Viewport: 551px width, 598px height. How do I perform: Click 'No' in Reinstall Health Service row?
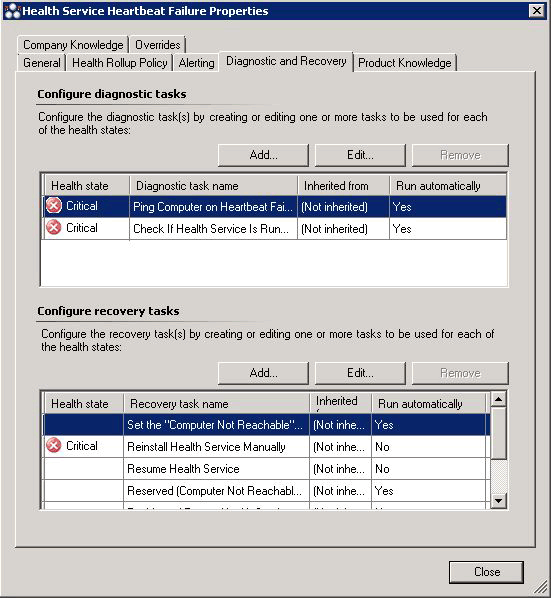click(382, 447)
